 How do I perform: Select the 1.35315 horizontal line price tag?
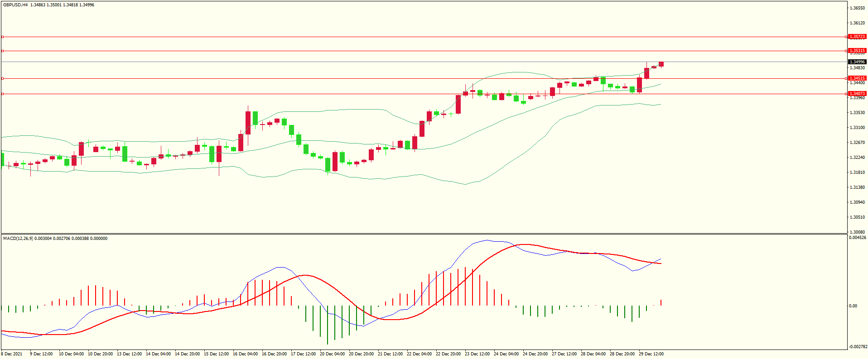click(x=857, y=51)
